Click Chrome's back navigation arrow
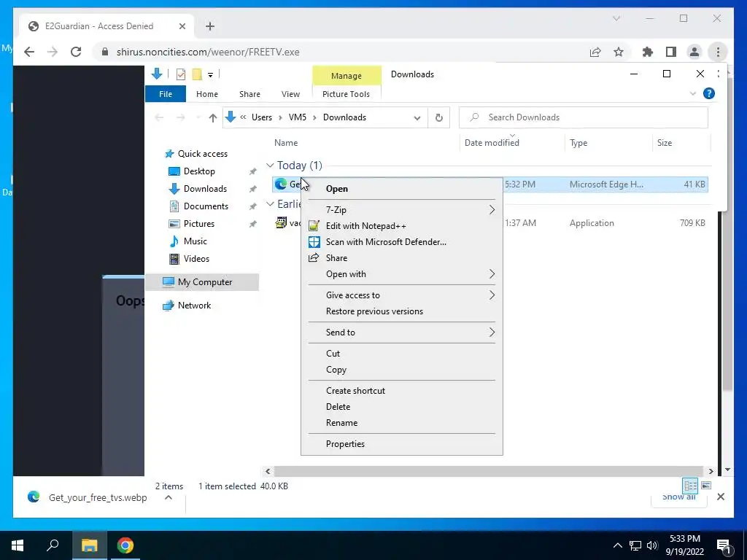The image size is (747, 560). 29,52
